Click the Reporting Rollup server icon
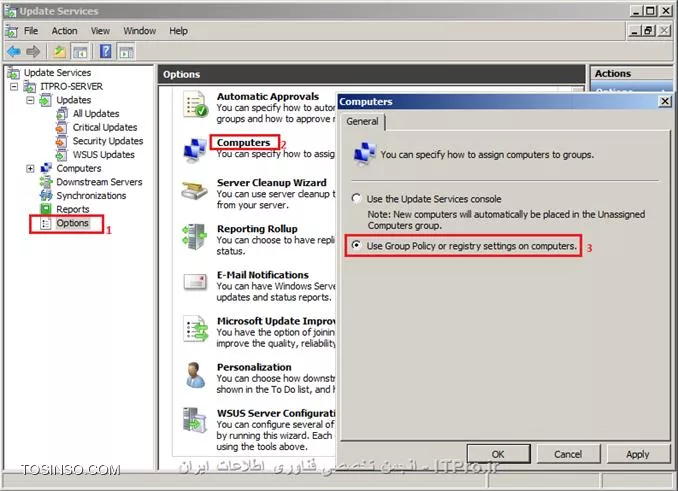The image size is (678, 491). click(x=195, y=236)
